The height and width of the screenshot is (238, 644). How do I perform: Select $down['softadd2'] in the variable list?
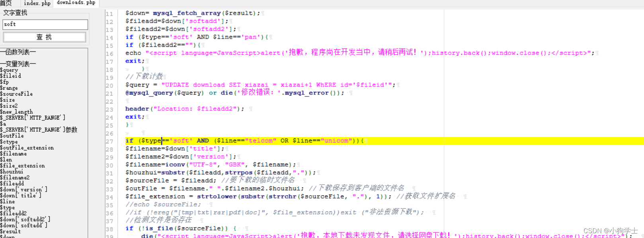pyautogui.click(x=25, y=219)
